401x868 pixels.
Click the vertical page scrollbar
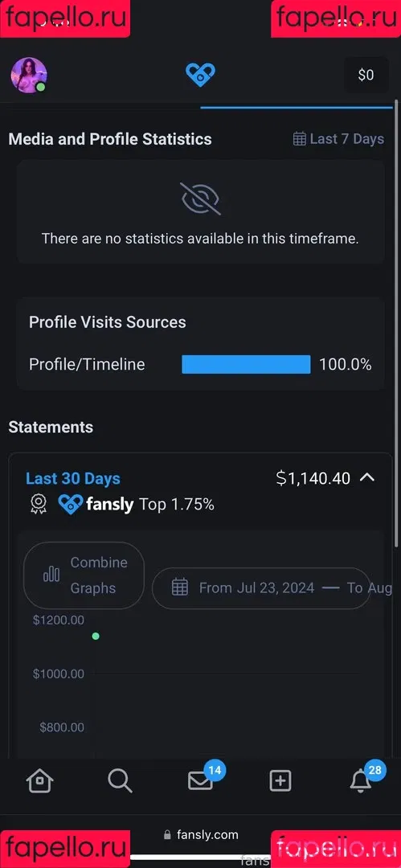pyautogui.click(x=396, y=324)
